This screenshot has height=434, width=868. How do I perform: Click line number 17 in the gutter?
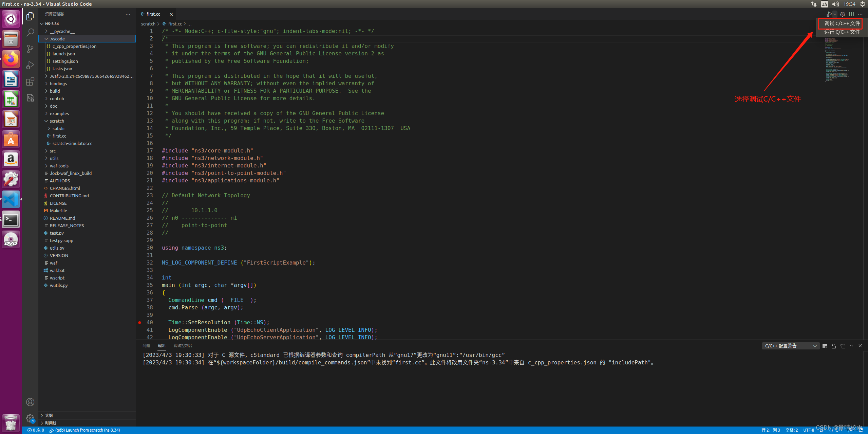(150, 151)
